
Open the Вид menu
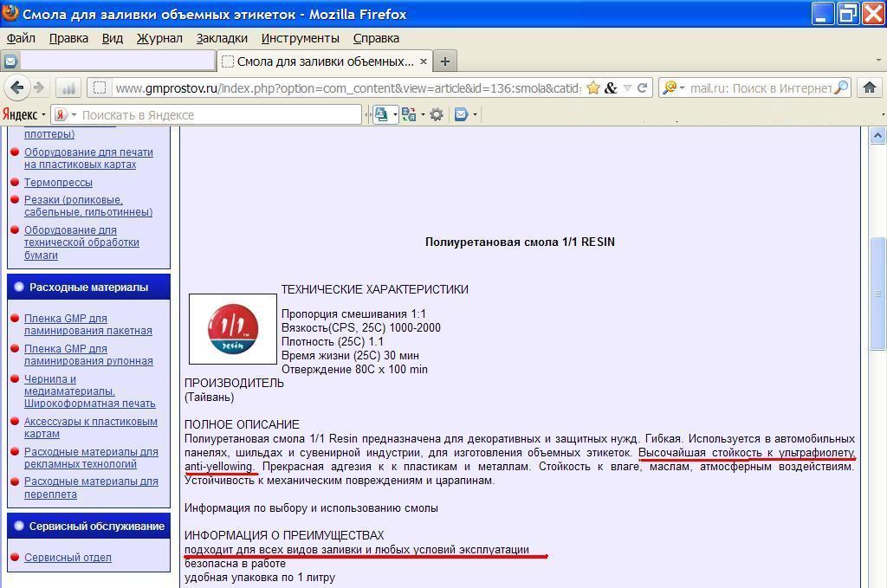(x=113, y=38)
